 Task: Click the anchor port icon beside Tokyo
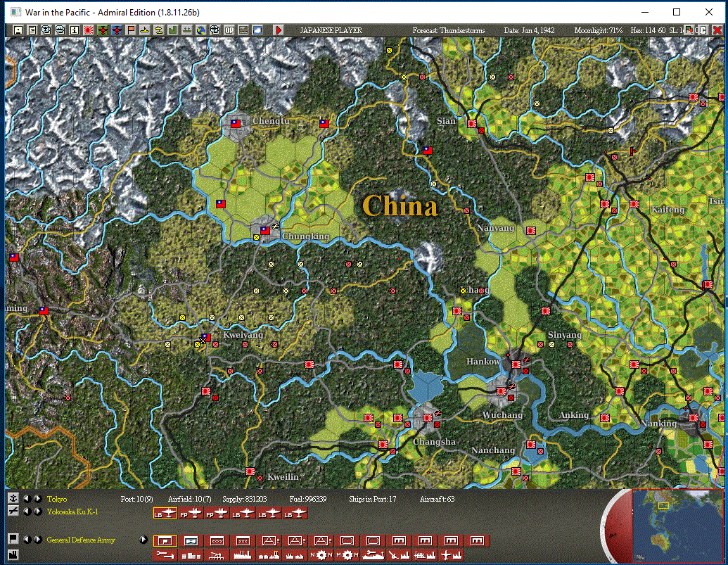coord(13,498)
